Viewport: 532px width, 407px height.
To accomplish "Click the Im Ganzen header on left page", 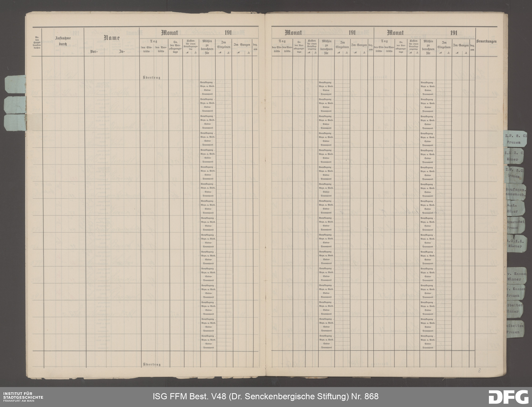I will (242, 45).
